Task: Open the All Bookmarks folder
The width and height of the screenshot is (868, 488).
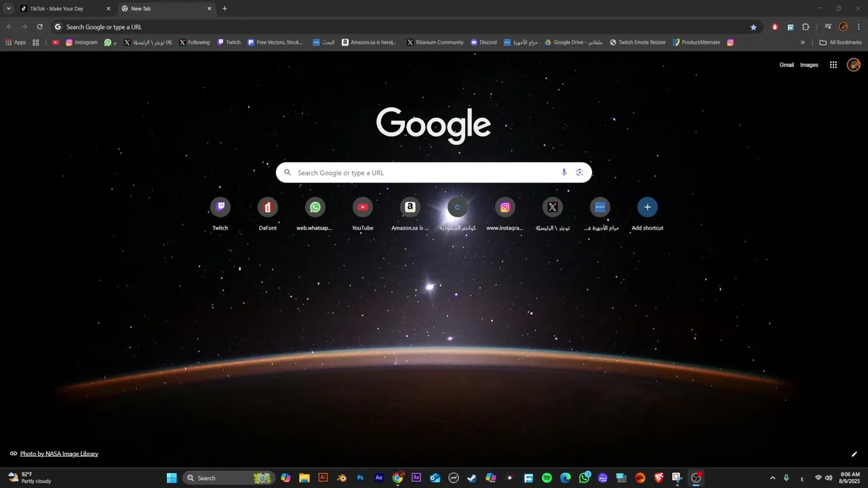Action: [841, 42]
